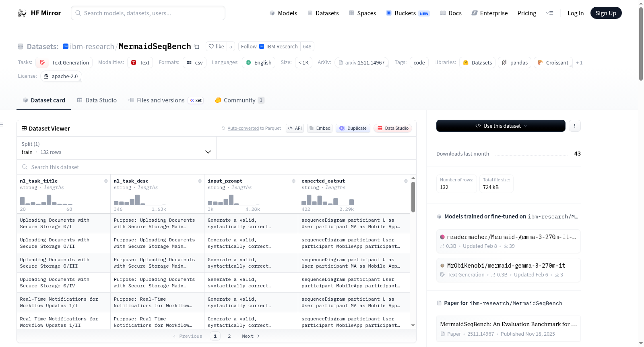Open the MermaidSeqBench paper link
Viewport: 644px width, 347px height.
[x=508, y=328]
